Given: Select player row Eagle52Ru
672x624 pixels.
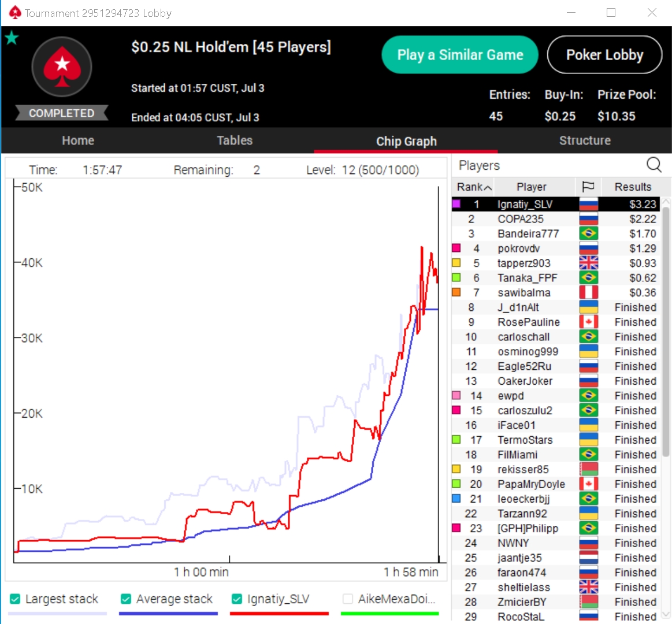Looking at the screenshot, I should pyautogui.click(x=556, y=366).
